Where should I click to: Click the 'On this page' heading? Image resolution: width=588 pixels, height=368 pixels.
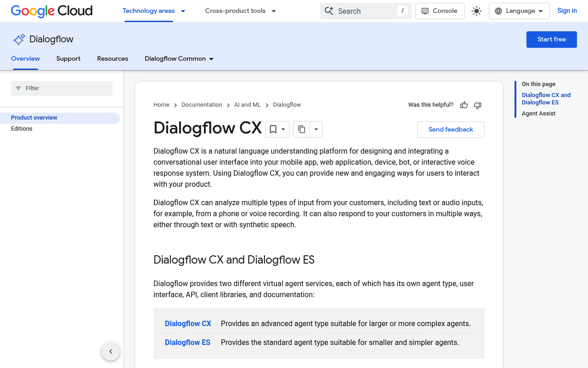point(538,84)
